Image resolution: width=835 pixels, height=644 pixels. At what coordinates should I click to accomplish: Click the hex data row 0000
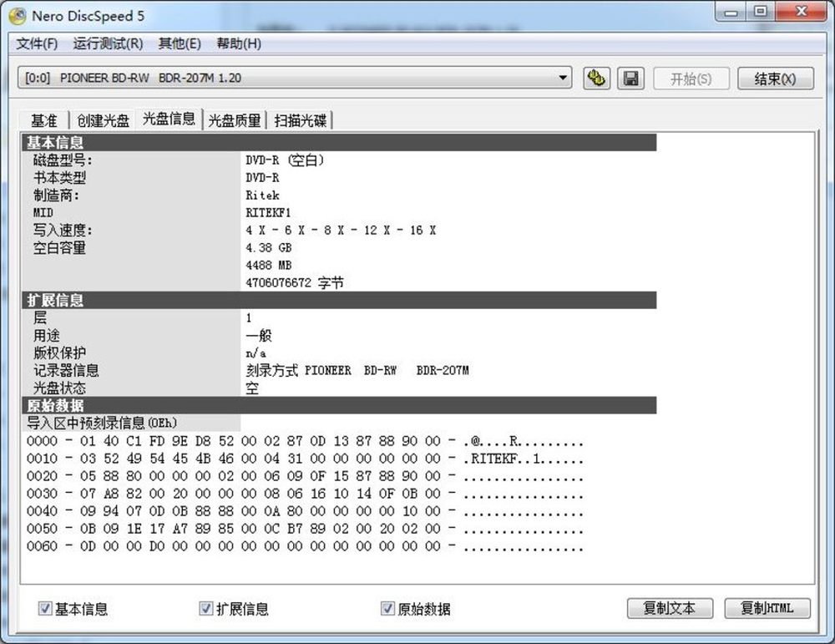[305, 441]
